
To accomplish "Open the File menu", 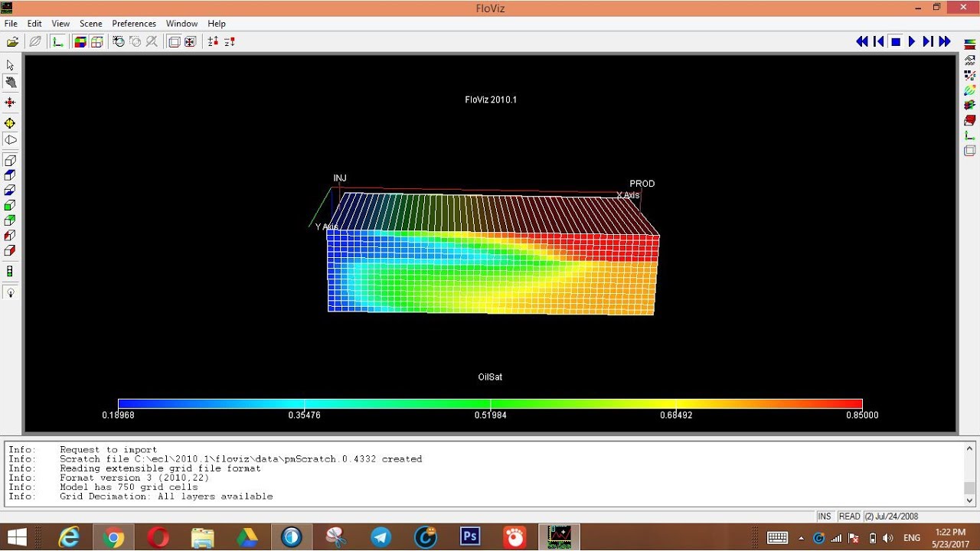I will [11, 24].
